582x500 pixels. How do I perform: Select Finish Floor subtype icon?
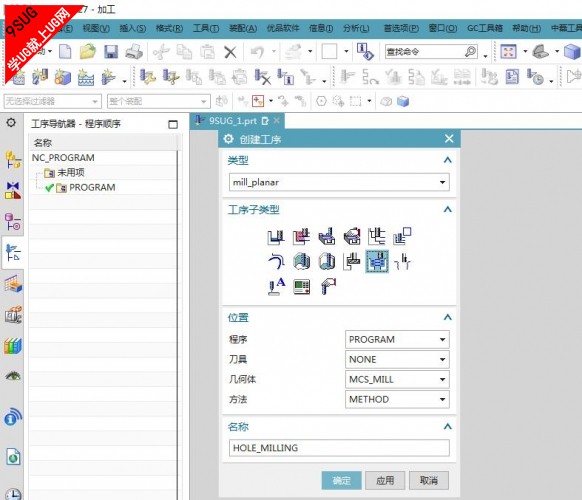(x=327, y=261)
